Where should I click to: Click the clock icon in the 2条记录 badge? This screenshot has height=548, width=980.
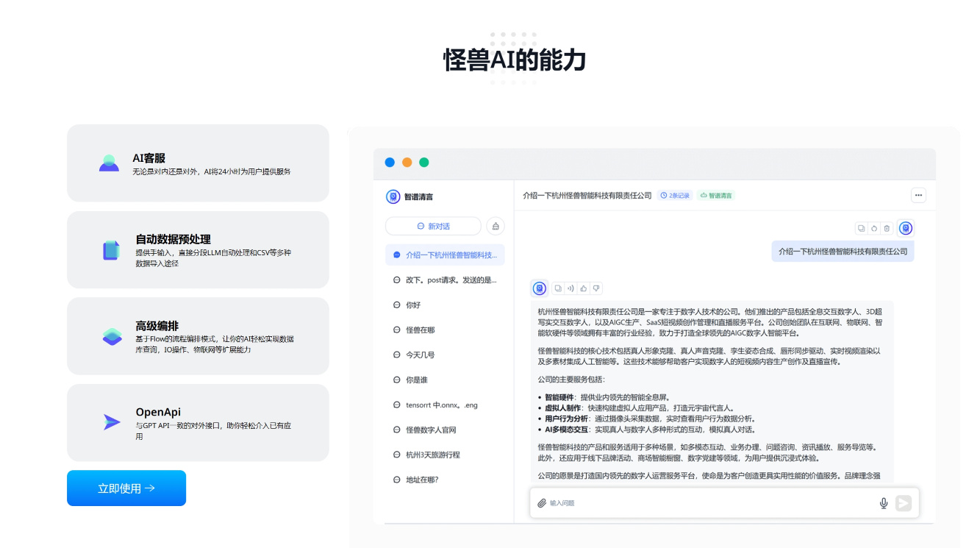[x=663, y=196]
